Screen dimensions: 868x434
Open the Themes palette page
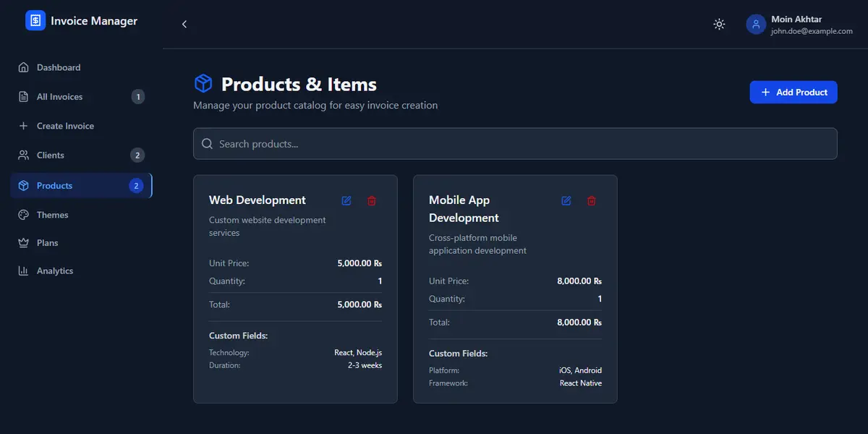[52, 215]
